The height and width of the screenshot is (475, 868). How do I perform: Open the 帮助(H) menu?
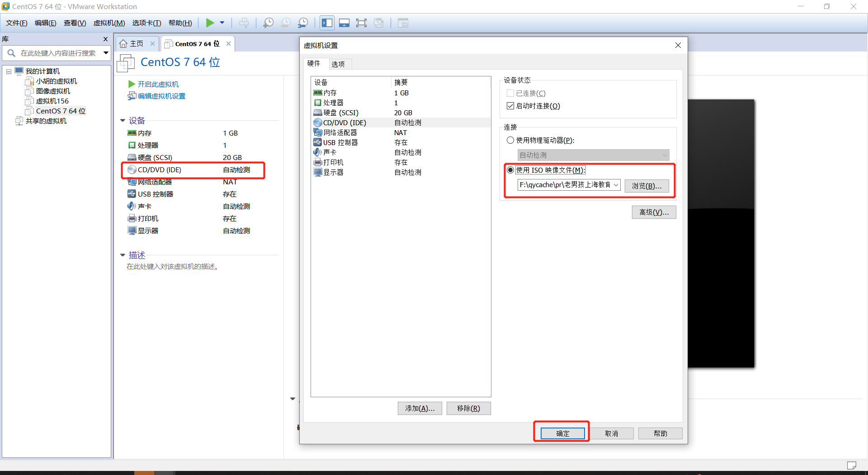click(x=180, y=23)
